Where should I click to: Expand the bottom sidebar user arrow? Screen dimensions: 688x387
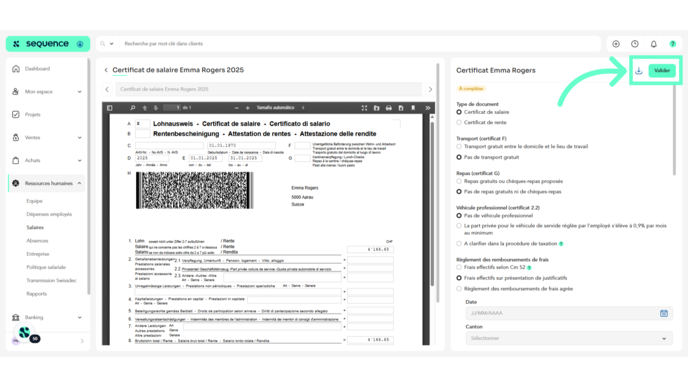82,341
